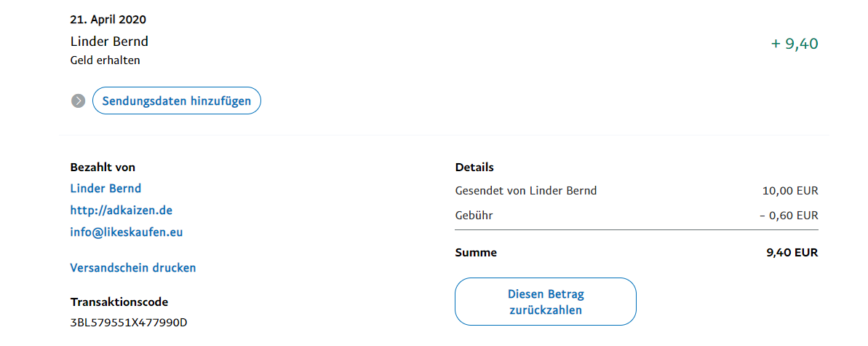This screenshot has height=346, width=868.
Task: Click the Transaktionscode heading
Action: 119,302
